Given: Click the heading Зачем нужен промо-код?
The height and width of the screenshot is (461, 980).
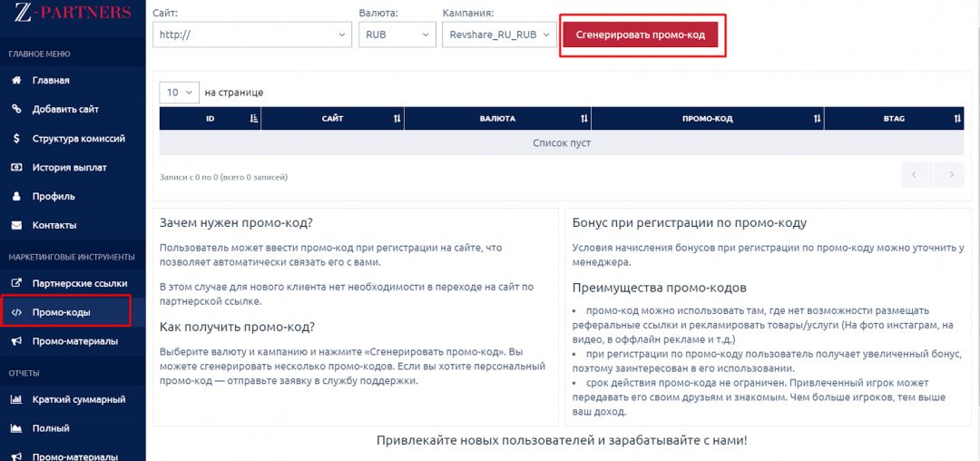Looking at the screenshot, I should [x=236, y=223].
